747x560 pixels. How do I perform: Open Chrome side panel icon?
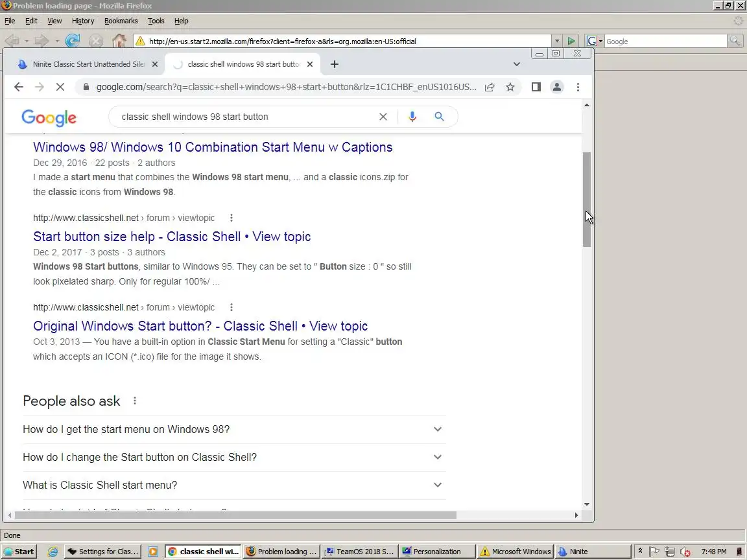536,87
